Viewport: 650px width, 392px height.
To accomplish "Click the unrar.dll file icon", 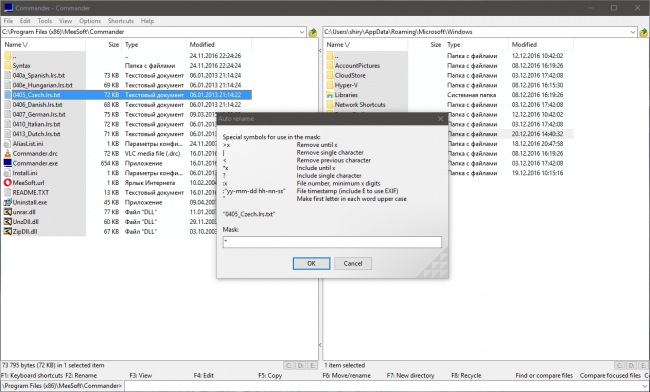I will coord(7,212).
